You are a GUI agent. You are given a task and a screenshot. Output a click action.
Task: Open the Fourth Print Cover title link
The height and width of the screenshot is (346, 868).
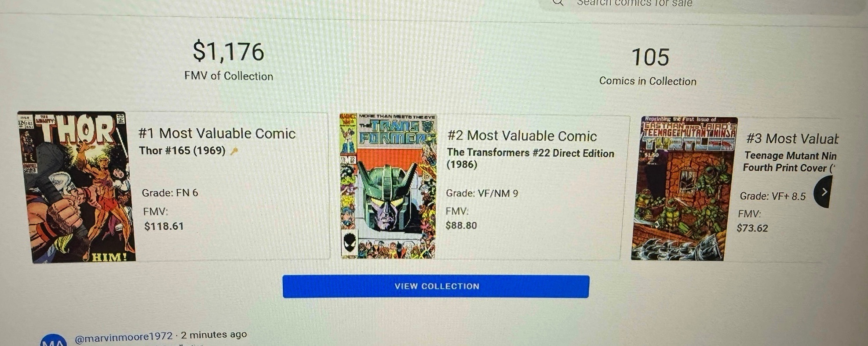click(790, 162)
